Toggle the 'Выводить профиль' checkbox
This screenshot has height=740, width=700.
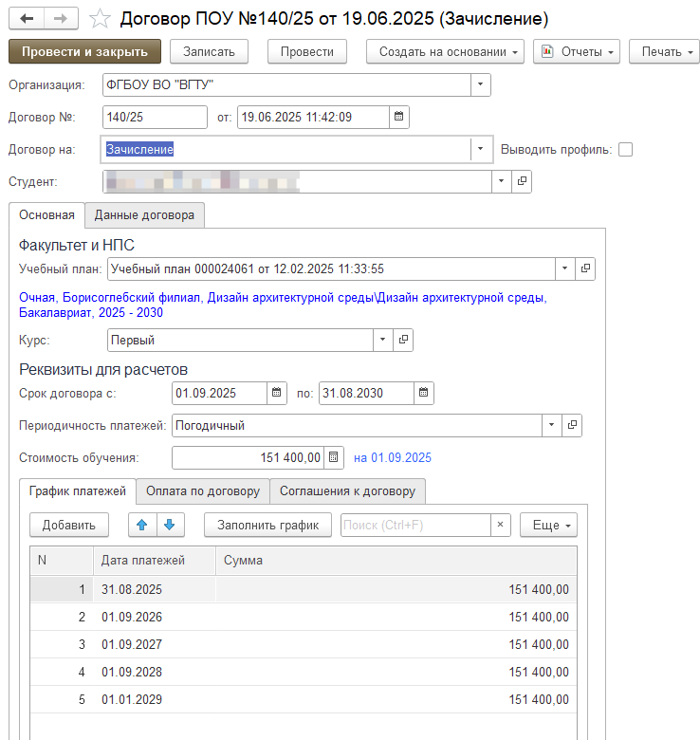(625, 149)
